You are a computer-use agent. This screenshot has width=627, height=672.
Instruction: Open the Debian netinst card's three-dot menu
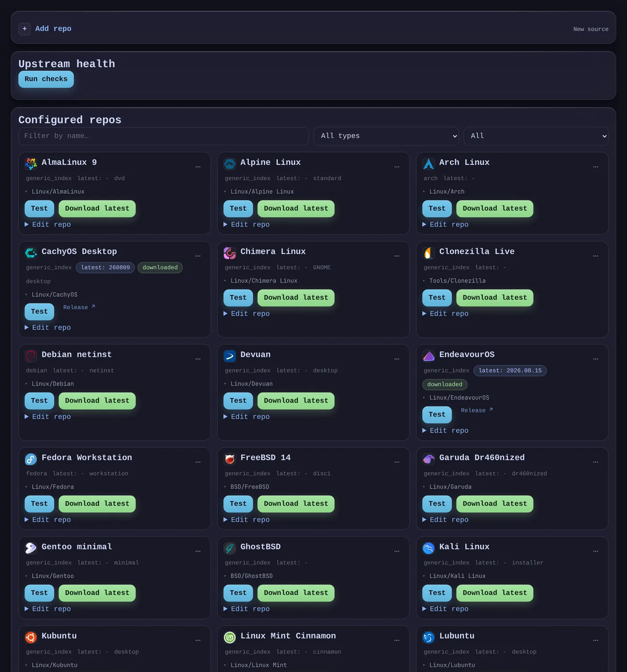[x=198, y=359]
